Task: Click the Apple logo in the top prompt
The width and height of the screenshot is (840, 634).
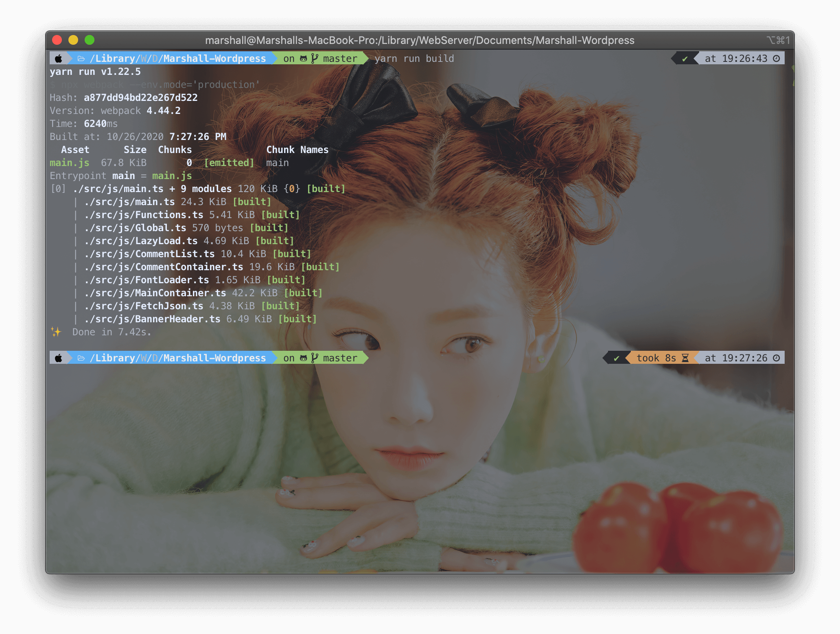Action: pos(59,59)
